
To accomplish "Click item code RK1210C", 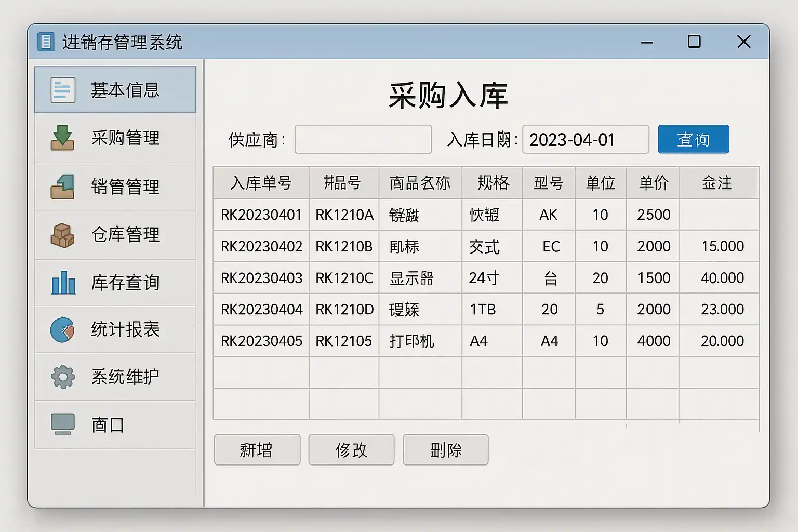I will 344,278.
